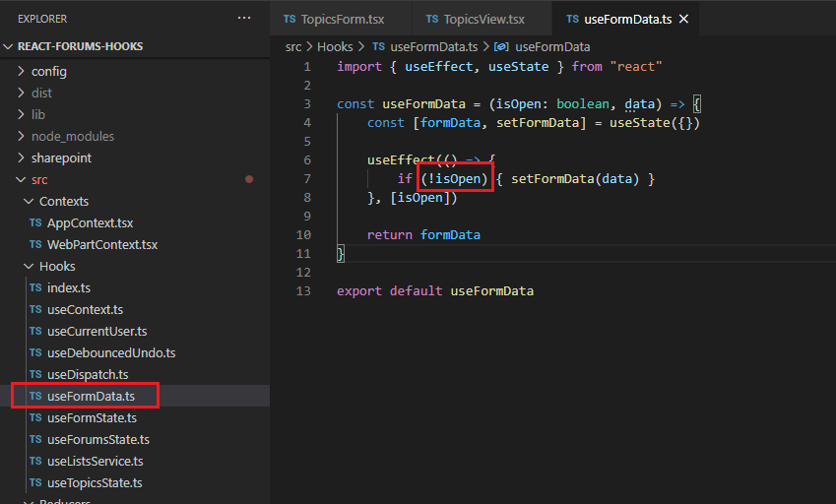The width and height of the screenshot is (836, 504).
Task: Open the index.ts file under Hooks
Action: (68, 287)
